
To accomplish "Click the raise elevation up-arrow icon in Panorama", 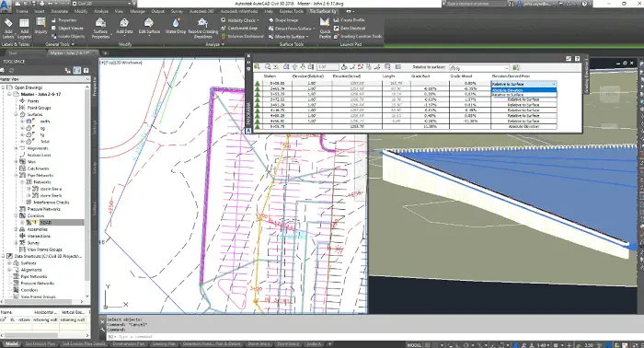I will pos(294,66).
